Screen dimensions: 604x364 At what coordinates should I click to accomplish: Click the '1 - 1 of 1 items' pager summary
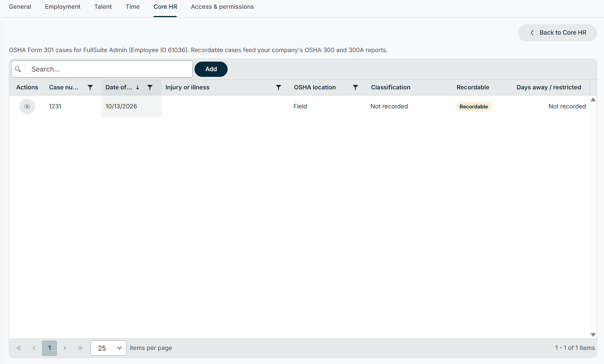(x=575, y=348)
